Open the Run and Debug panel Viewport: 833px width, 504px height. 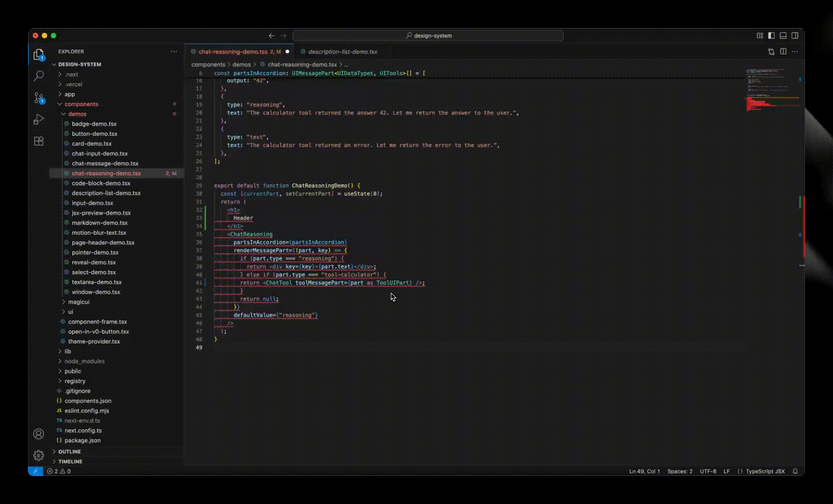pyautogui.click(x=39, y=119)
